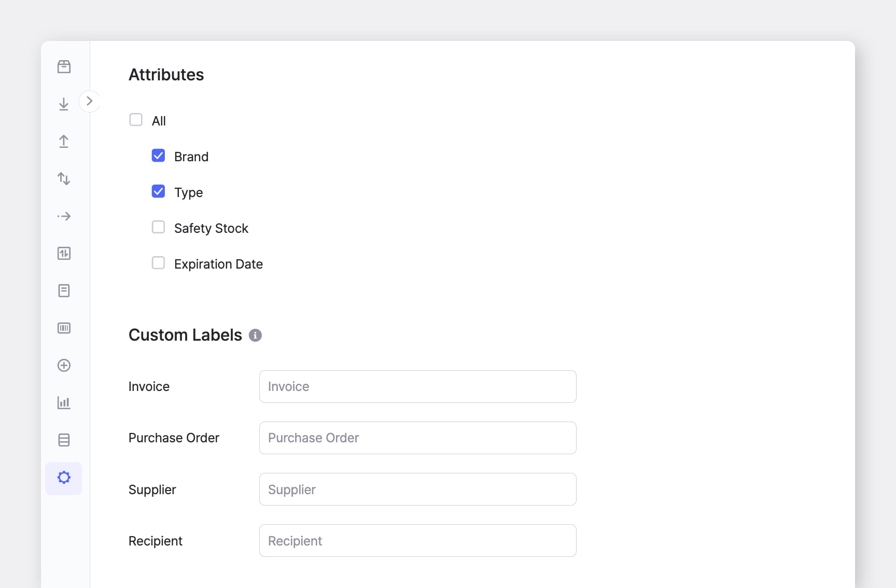Image resolution: width=896 pixels, height=588 pixels.
Task: Check the All attributes checkbox
Action: [x=136, y=119]
